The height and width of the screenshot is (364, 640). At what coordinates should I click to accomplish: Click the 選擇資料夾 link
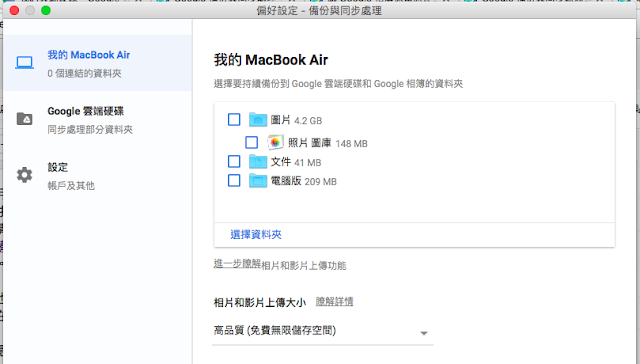pos(256,235)
